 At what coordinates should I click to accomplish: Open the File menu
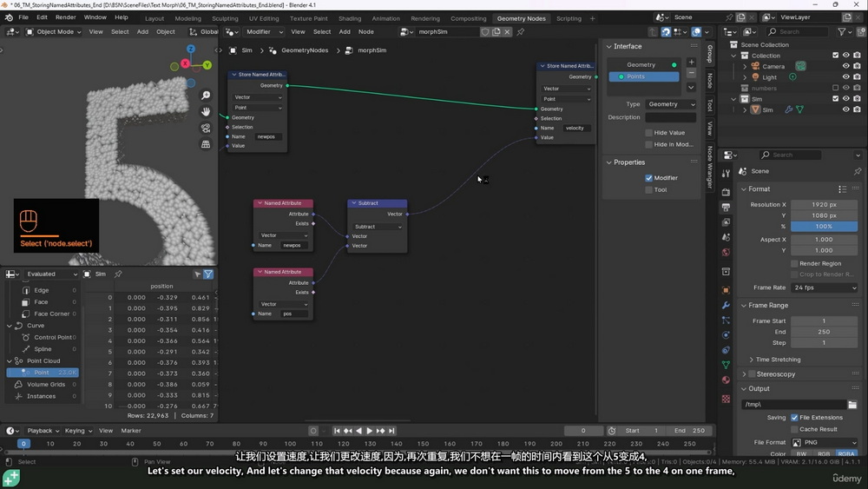pyautogui.click(x=23, y=17)
